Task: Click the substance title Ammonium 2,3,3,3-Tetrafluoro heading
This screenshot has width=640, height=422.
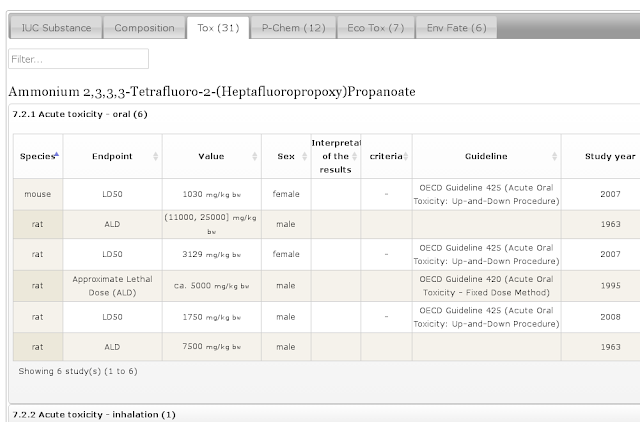Action: pyautogui.click(x=212, y=91)
